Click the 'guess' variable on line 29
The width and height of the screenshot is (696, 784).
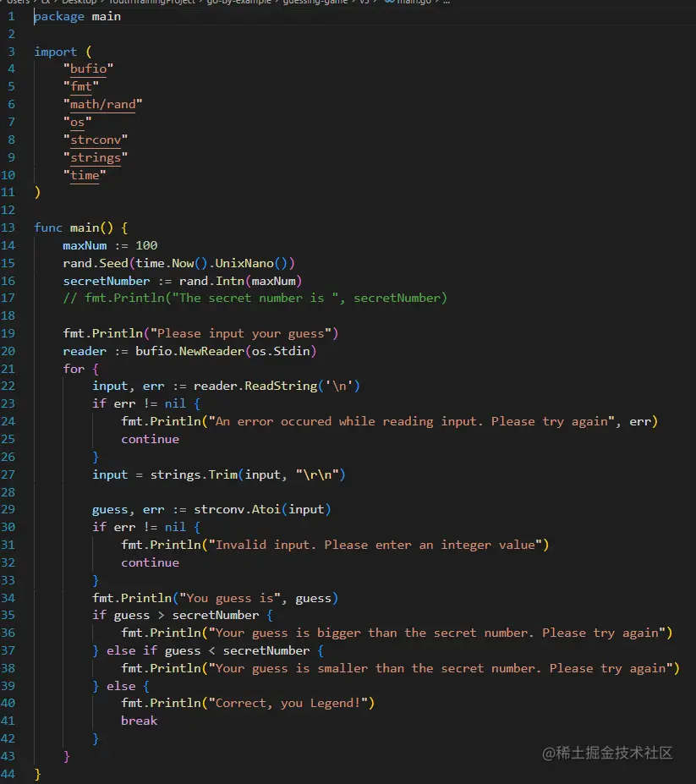click(x=110, y=509)
